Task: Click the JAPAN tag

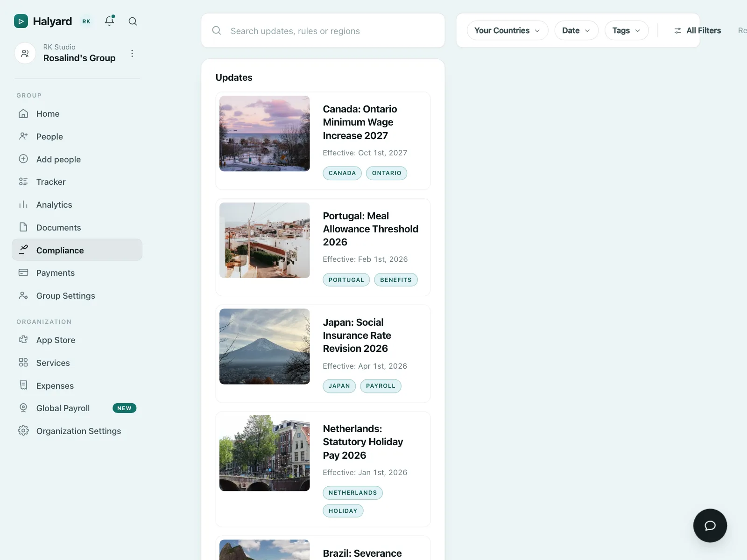Action: [x=339, y=386]
